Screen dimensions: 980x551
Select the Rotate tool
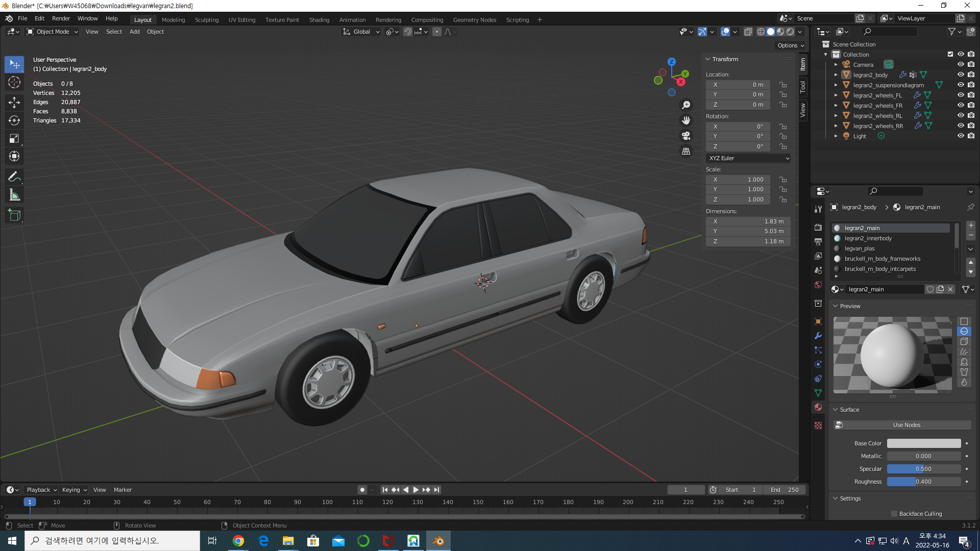14,120
